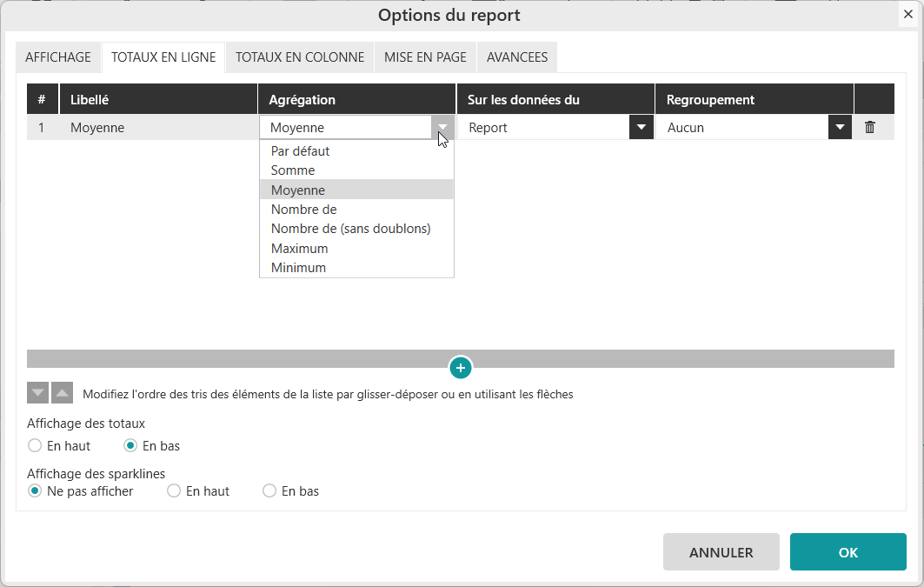This screenshot has height=587, width=924.
Task: Move selected row down with down arrow
Action: pyautogui.click(x=37, y=393)
